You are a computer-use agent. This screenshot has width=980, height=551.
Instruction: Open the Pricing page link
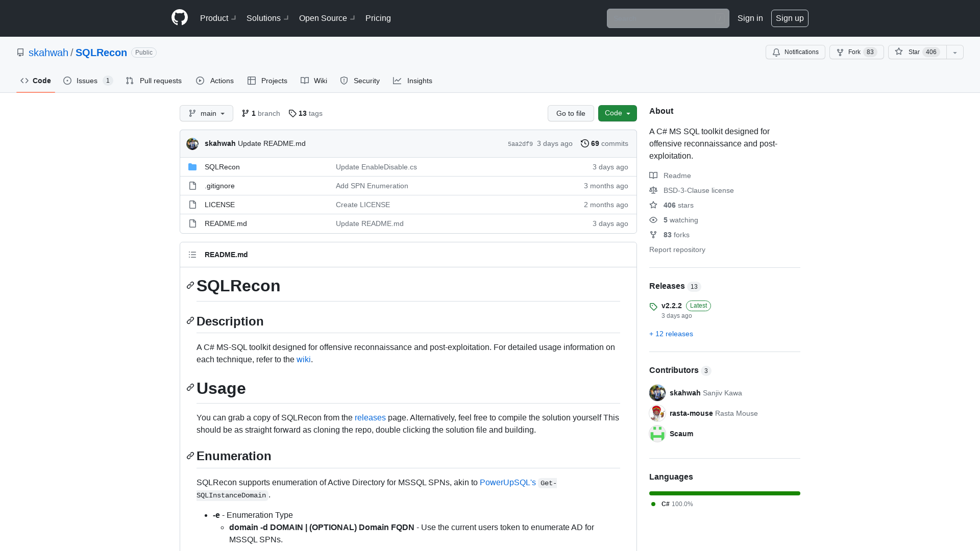378,18
